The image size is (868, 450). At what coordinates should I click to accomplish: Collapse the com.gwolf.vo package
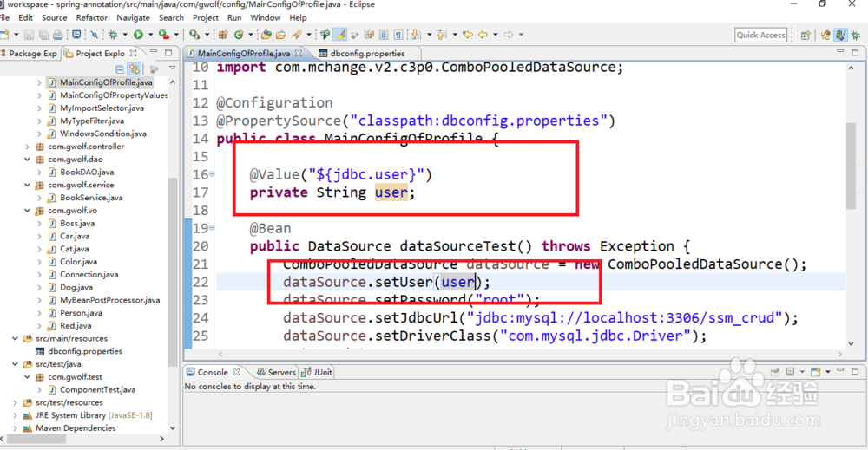27,211
